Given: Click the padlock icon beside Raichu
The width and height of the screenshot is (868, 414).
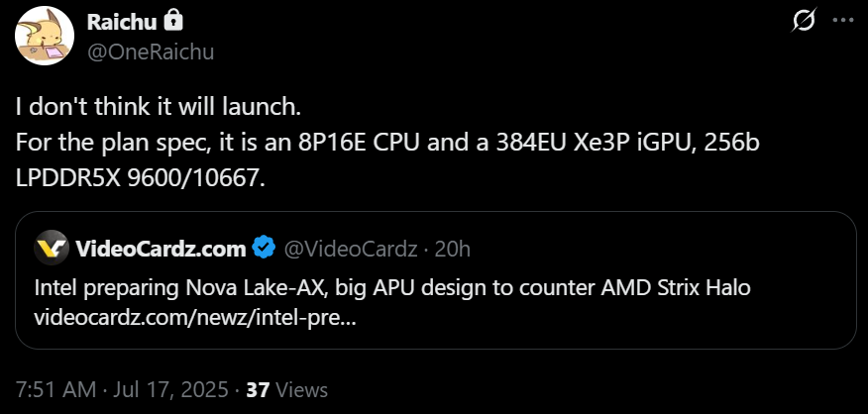Looking at the screenshot, I should coord(171,21).
